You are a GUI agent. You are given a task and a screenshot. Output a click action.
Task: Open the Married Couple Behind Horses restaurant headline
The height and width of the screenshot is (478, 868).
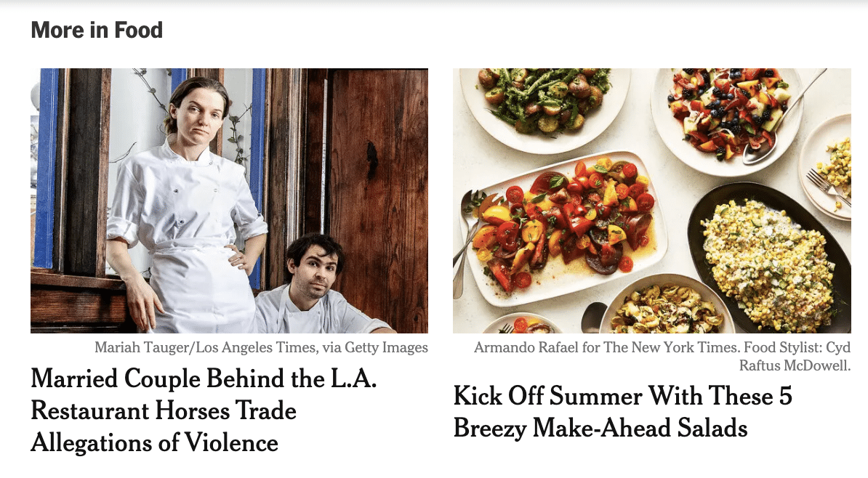[x=204, y=410]
